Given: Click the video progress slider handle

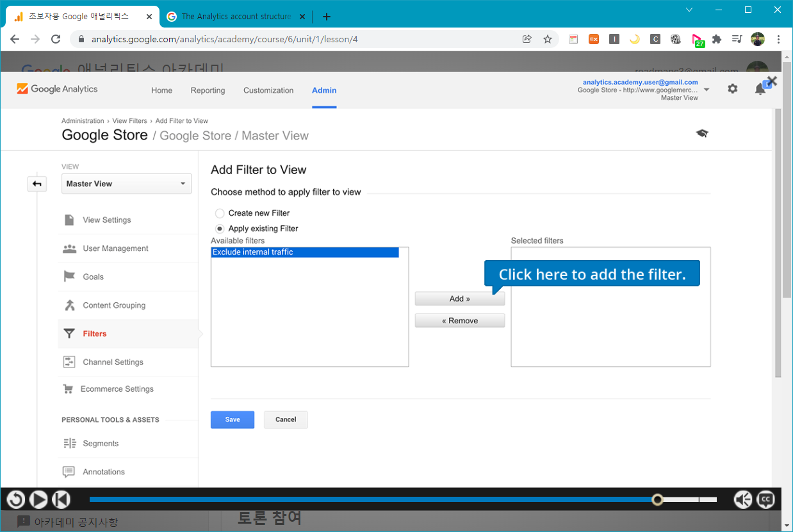Looking at the screenshot, I should (657, 499).
